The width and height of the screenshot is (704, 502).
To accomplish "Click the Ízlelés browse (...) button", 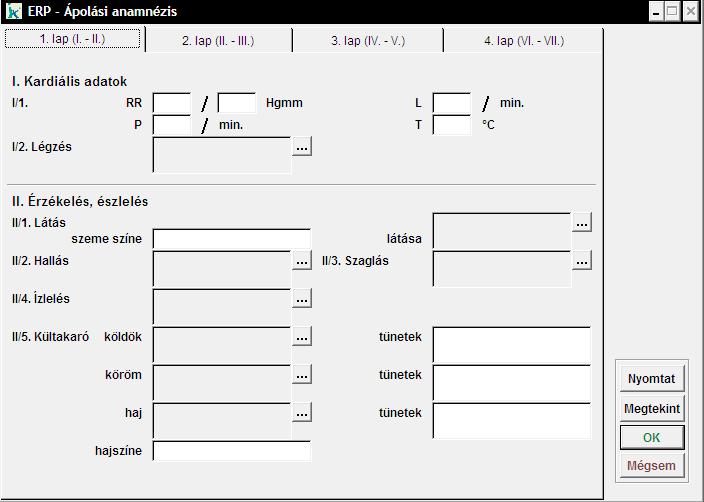I will click(302, 299).
